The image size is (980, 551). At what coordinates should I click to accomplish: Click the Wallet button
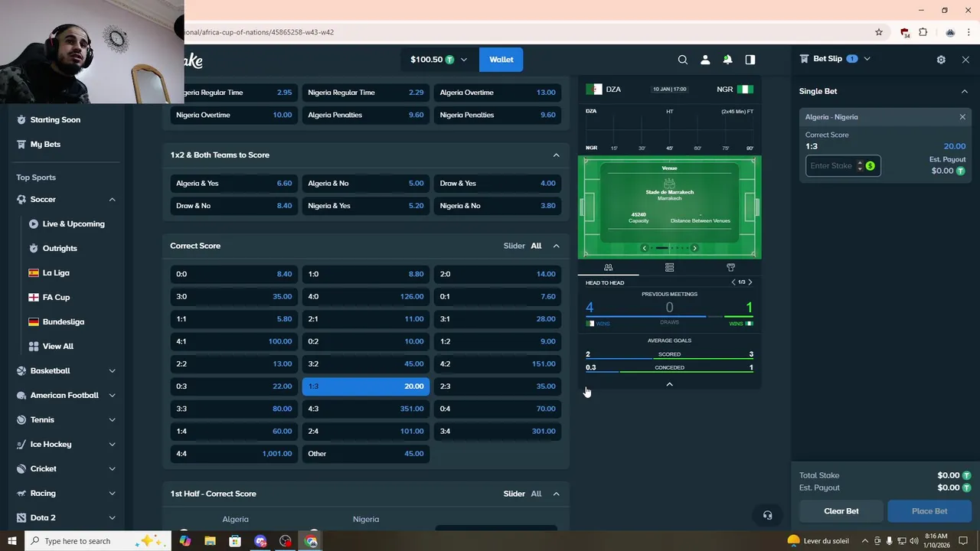point(501,60)
